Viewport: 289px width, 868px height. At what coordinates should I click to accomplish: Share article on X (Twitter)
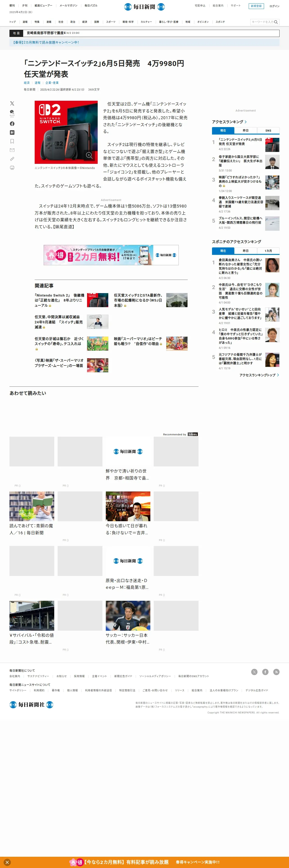click(12, 103)
